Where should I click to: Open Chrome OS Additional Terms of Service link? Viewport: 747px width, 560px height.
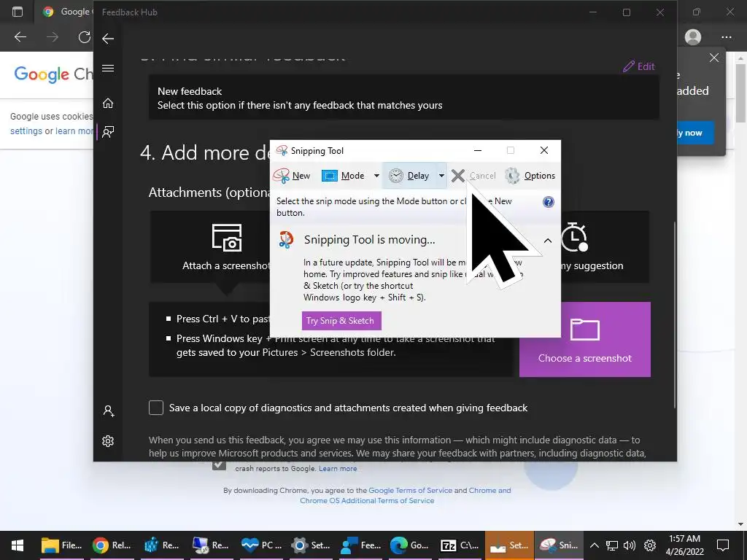click(367, 500)
